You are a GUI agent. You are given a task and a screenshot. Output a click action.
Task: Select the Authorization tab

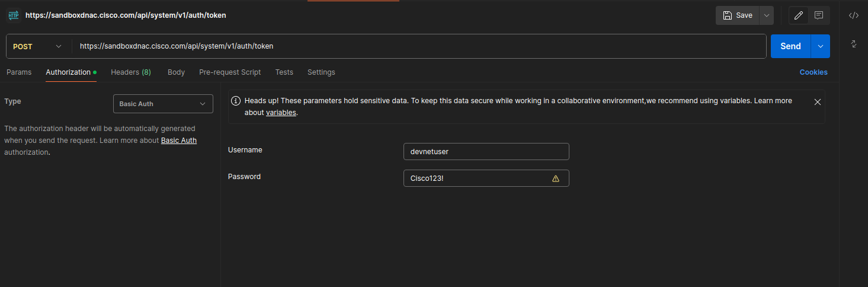tap(71, 72)
